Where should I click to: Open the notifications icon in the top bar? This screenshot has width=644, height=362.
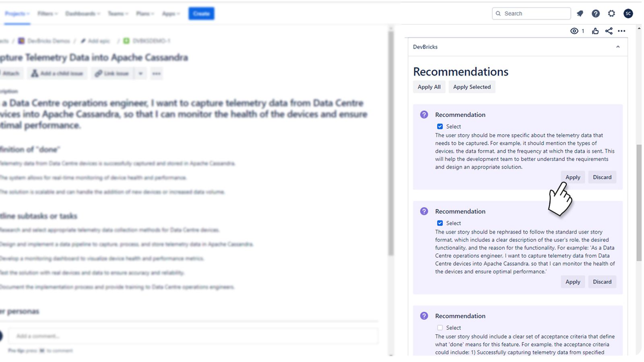click(580, 13)
